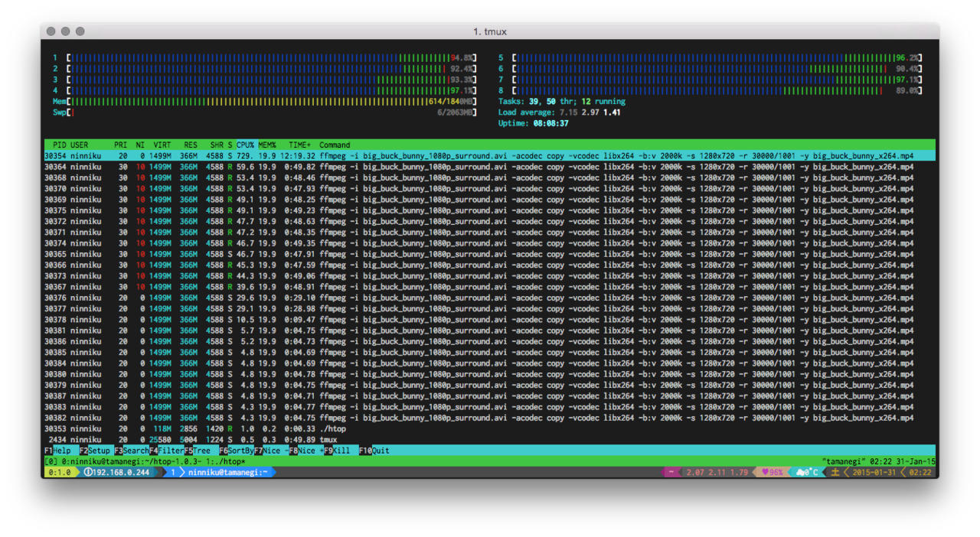Click the 192.168.0.244 IP address segment
The height and width of the screenshot is (537, 980).
(117, 473)
